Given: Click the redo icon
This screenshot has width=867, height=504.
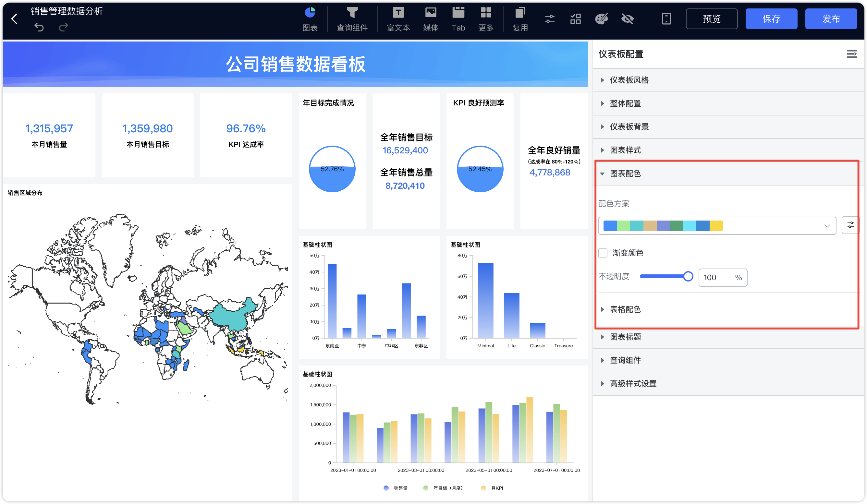Looking at the screenshot, I should tap(63, 27).
